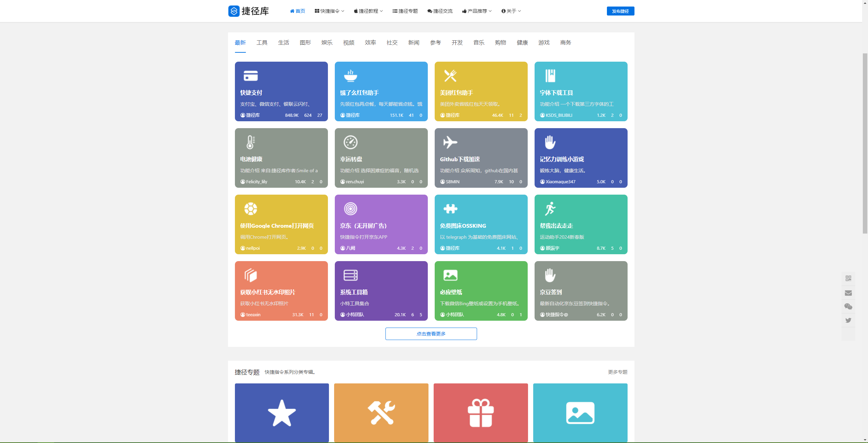868x443 pixels.
Task: Open the 效率 category tab
Action: [370, 43]
